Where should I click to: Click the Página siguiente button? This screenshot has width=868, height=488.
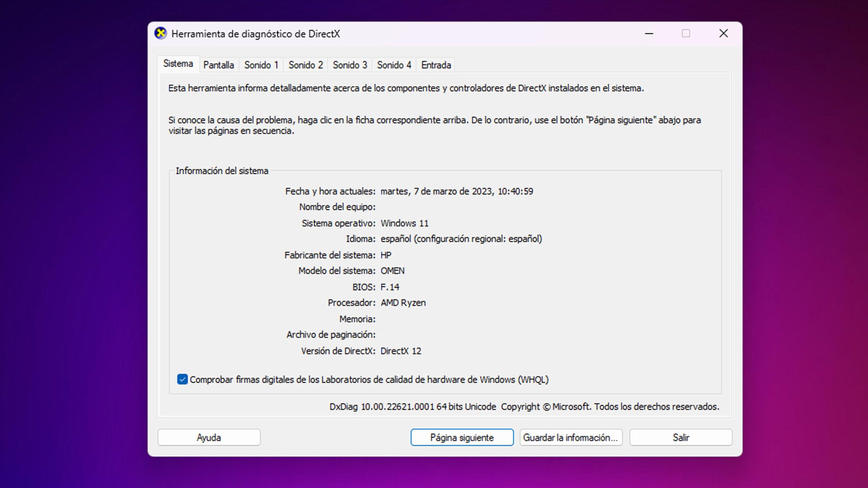(462, 438)
